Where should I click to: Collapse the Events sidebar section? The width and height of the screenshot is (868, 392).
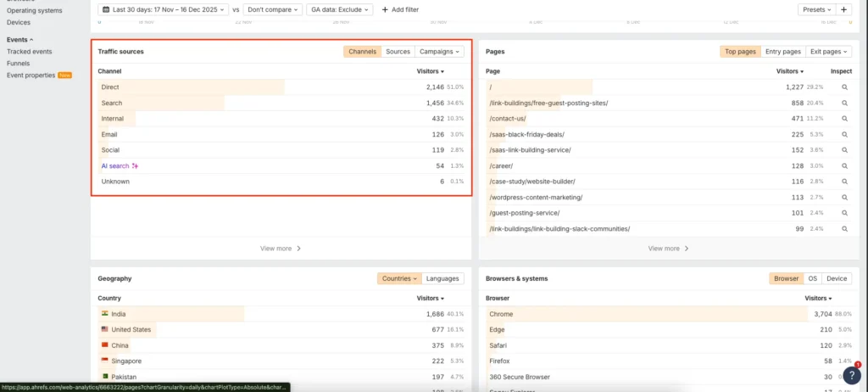[20, 40]
